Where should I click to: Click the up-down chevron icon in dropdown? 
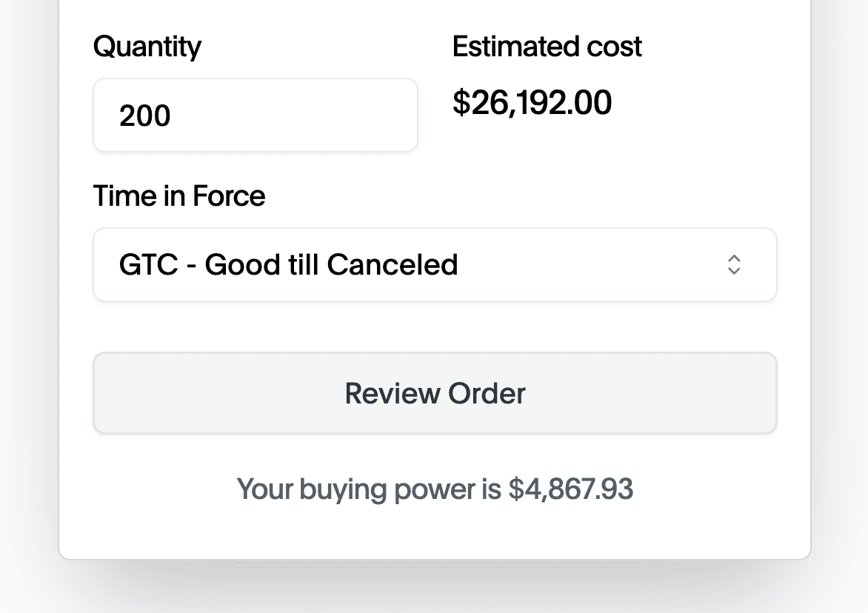coord(734,264)
